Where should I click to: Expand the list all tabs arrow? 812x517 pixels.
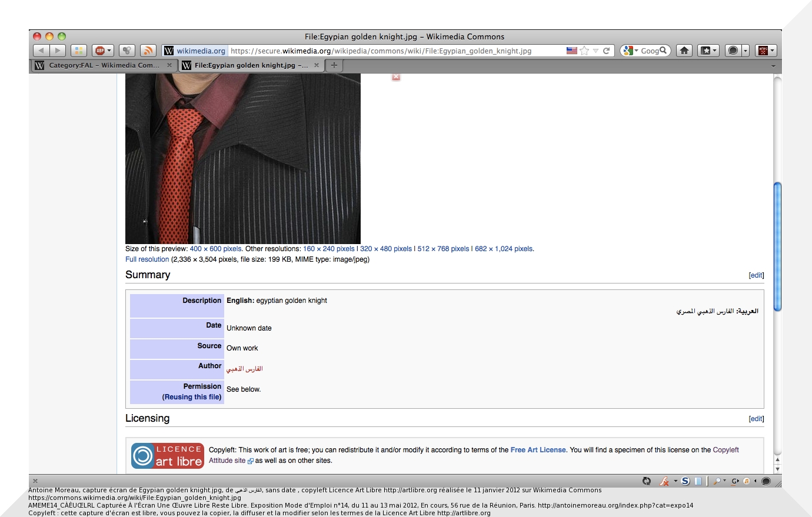(x=773, y=66)
